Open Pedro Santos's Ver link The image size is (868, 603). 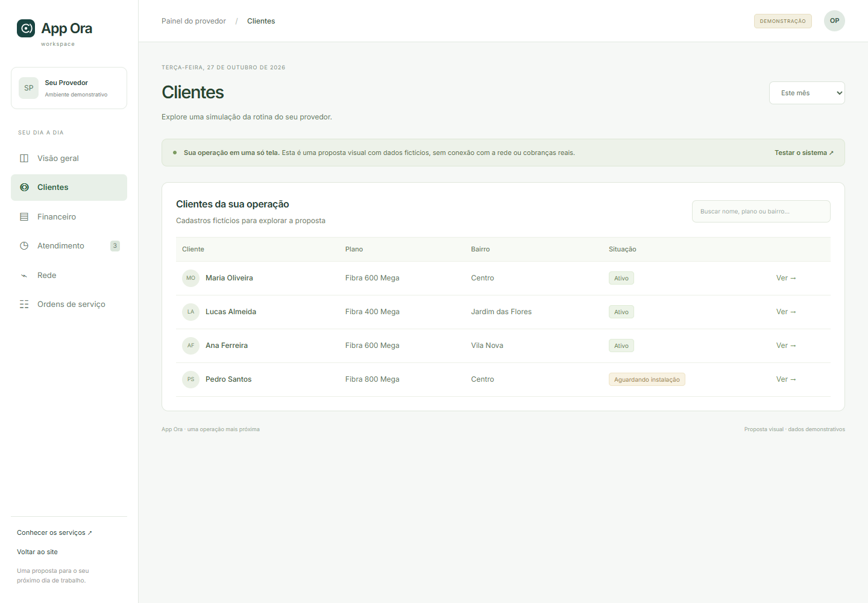pyautogui.click(x=786, y=379)
